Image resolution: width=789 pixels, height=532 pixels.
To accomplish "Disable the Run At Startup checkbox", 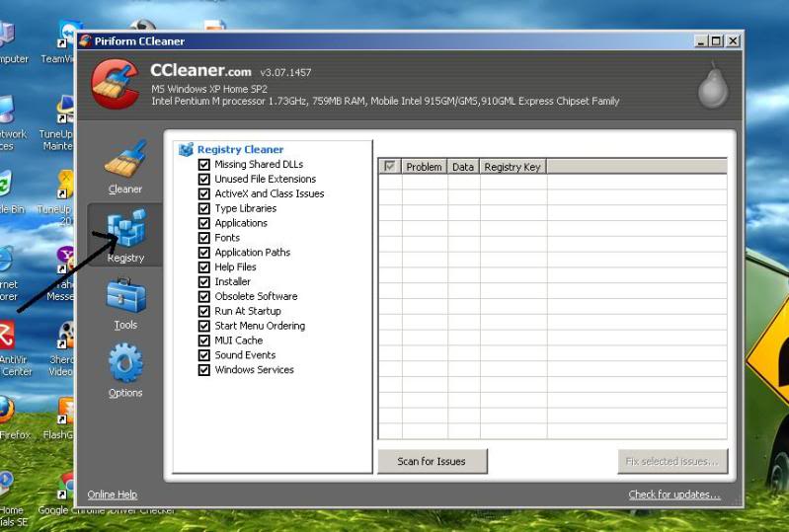I will tap(204, 311).
